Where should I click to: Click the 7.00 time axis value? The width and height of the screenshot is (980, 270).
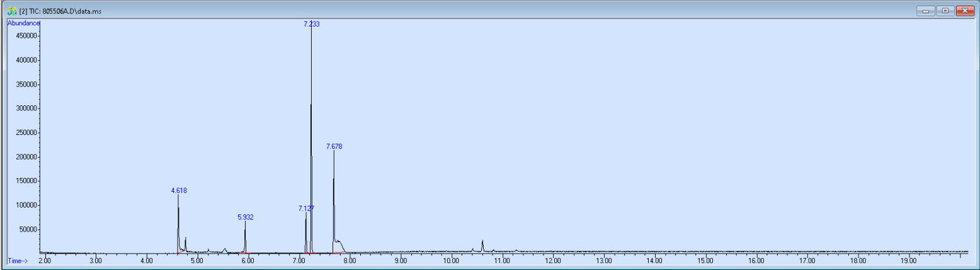click(299, 260)
